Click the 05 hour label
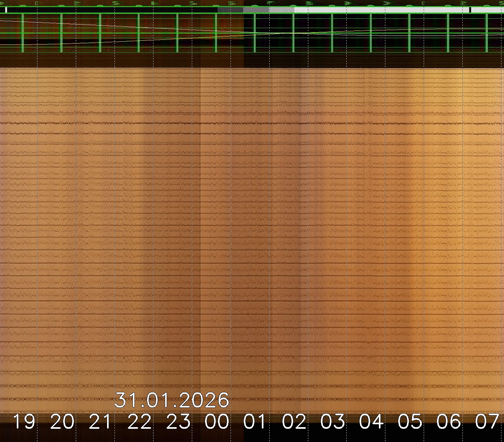The image size is (504, 442). click(410, 422)
